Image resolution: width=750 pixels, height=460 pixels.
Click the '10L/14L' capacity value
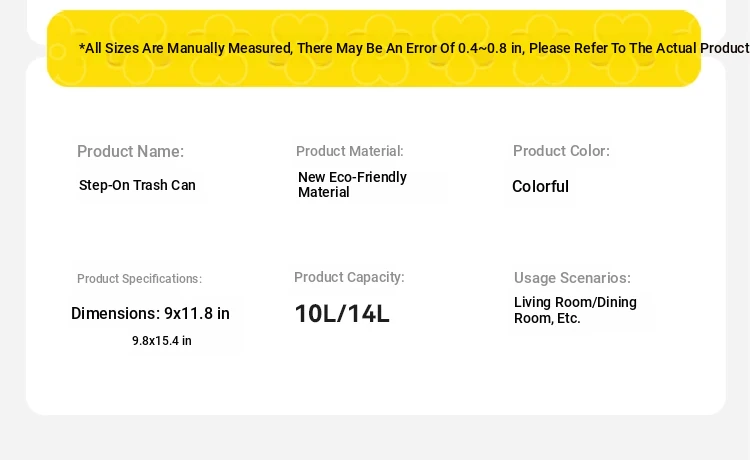pyautogui.click(x=342, y=314)
